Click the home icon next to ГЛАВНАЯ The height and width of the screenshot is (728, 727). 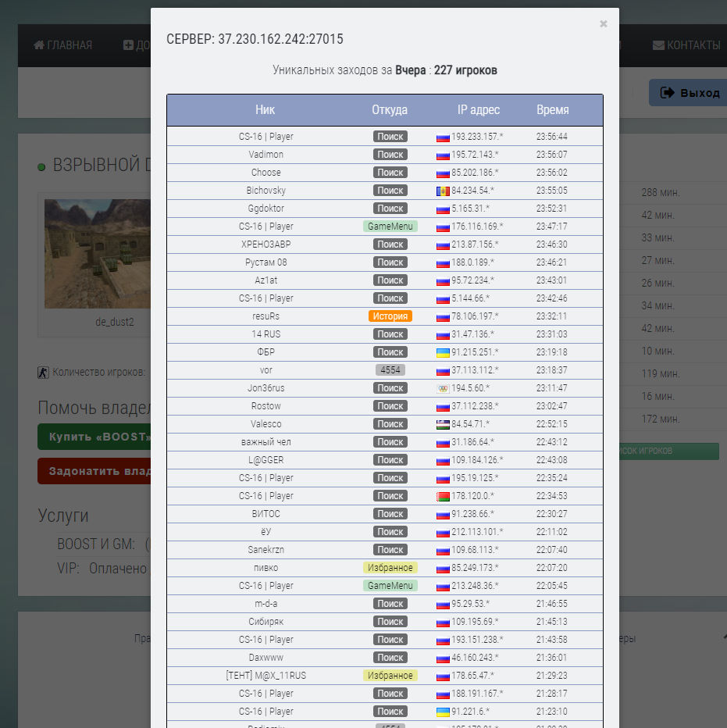[x=39, y=45]
